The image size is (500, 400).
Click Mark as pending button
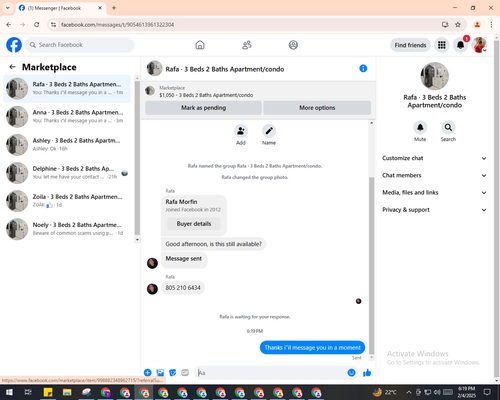coord(203,108)
